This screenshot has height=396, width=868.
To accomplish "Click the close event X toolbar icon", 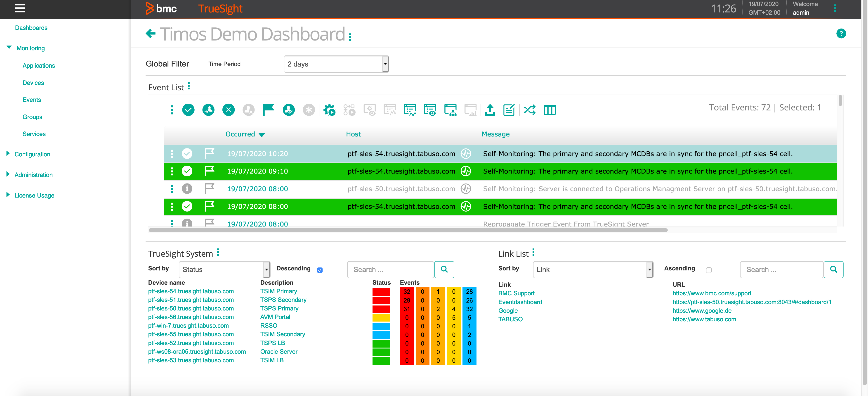I will point(229,110).
